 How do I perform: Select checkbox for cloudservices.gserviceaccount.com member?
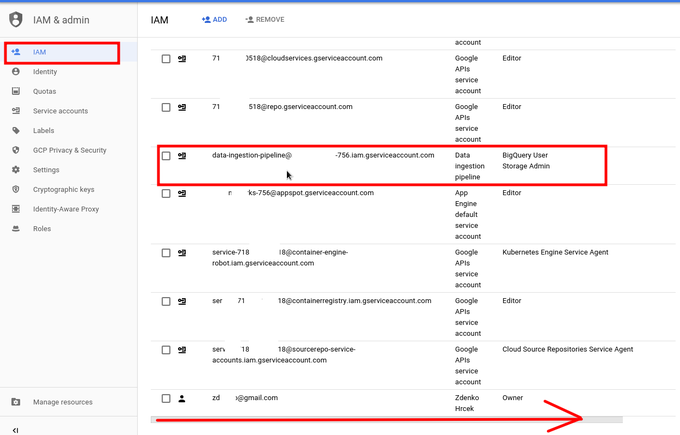[166, 59]
